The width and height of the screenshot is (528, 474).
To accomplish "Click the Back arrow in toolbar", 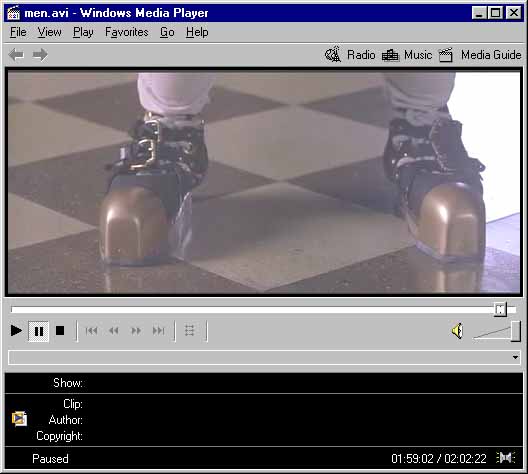I will pos(16,55).
